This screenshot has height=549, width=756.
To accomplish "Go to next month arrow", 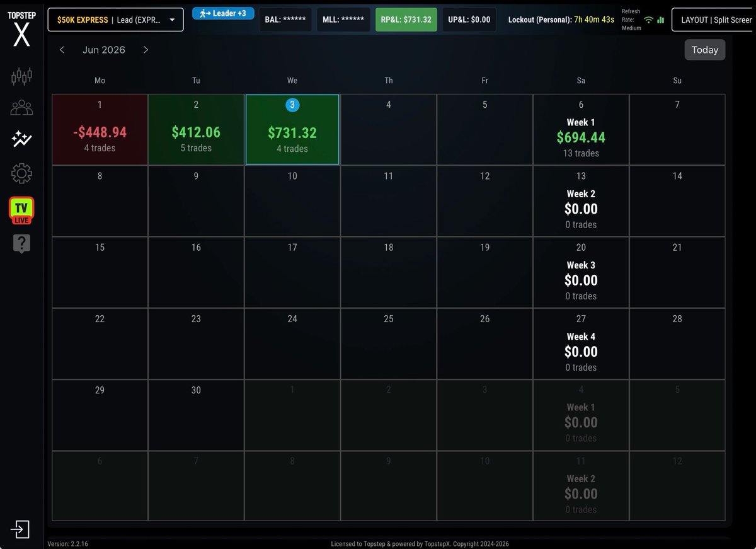I will click(x=146, y=50).
